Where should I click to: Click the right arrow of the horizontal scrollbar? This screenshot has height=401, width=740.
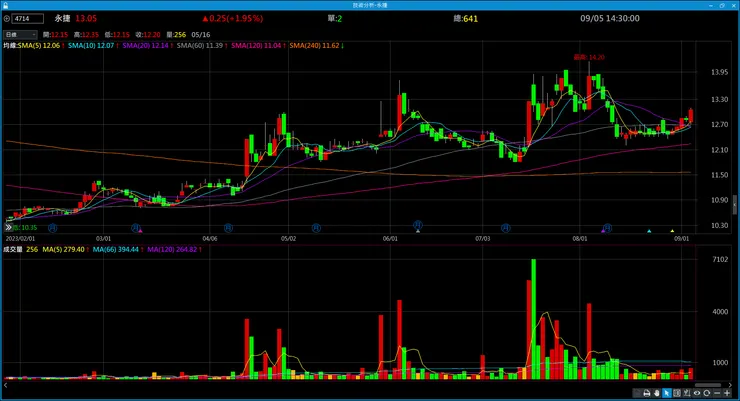click(x=730, y=385)
